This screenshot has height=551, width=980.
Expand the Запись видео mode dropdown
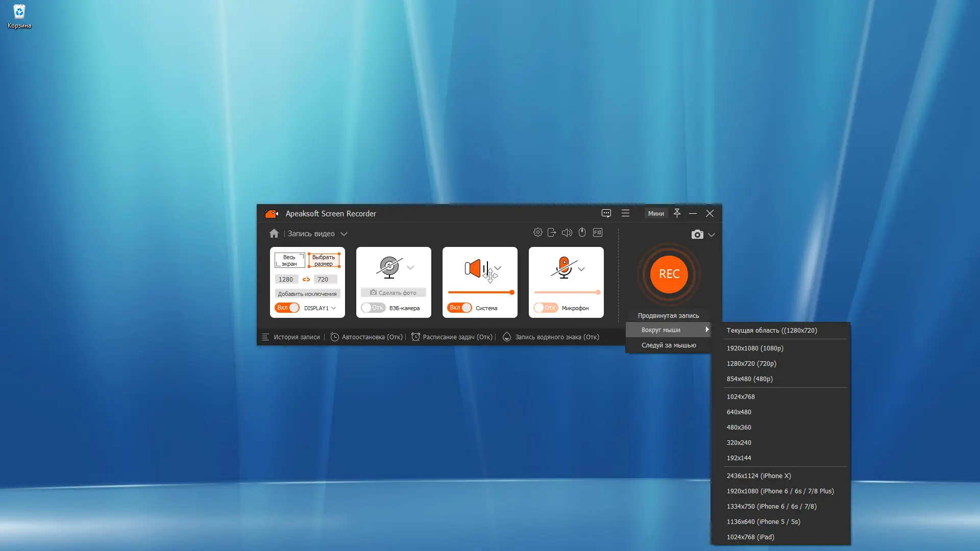344,234
